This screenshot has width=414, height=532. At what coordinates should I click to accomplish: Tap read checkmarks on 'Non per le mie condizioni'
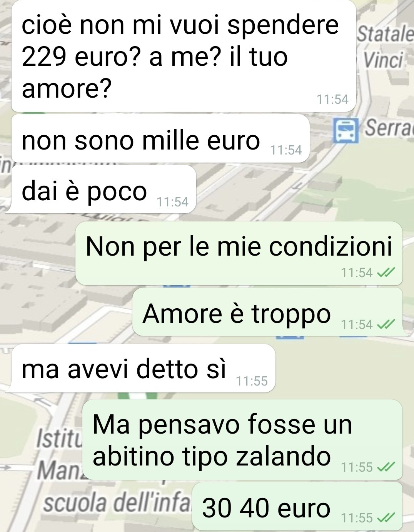tap(384, 273)
